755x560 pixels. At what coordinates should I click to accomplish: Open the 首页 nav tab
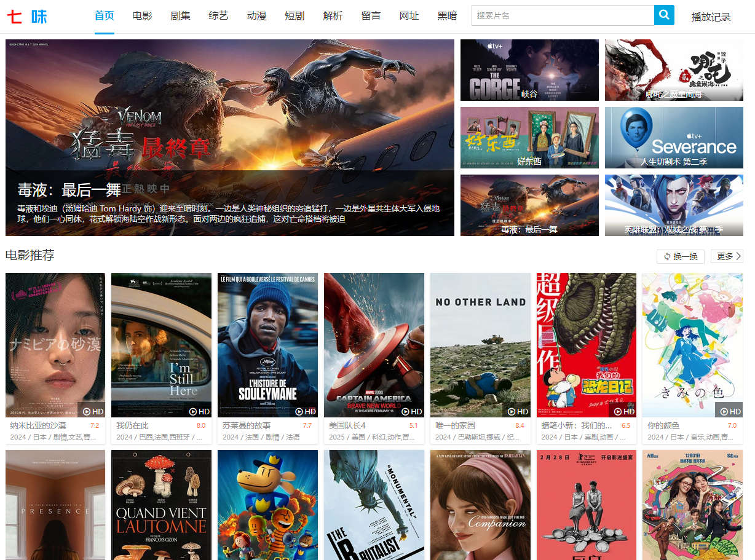(105, 15)
